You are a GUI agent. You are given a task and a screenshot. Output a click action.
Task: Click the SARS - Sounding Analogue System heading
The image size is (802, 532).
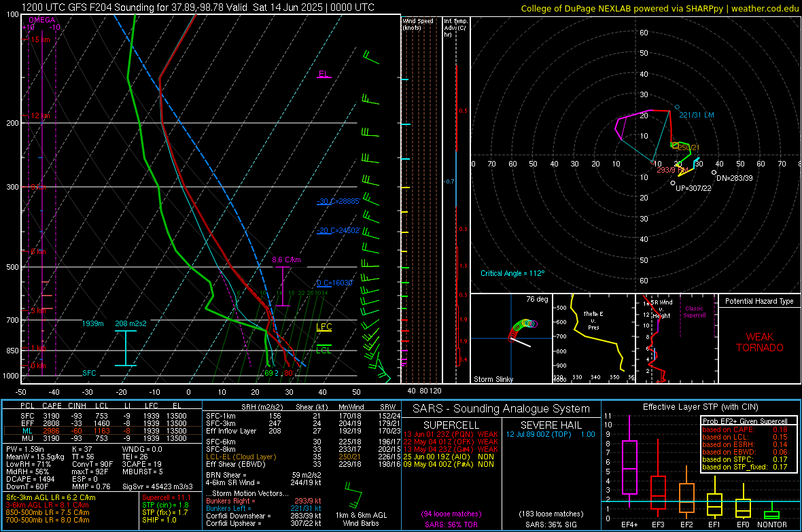coord(502,409)
